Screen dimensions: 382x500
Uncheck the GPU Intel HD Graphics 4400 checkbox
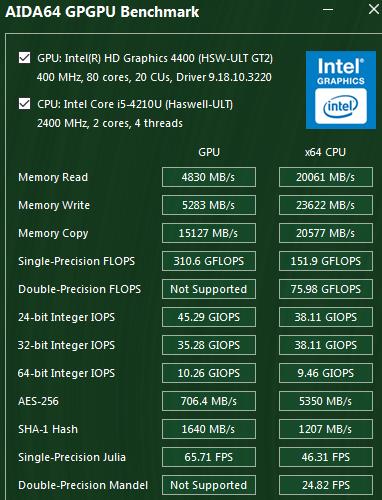[x=24, y=58]
